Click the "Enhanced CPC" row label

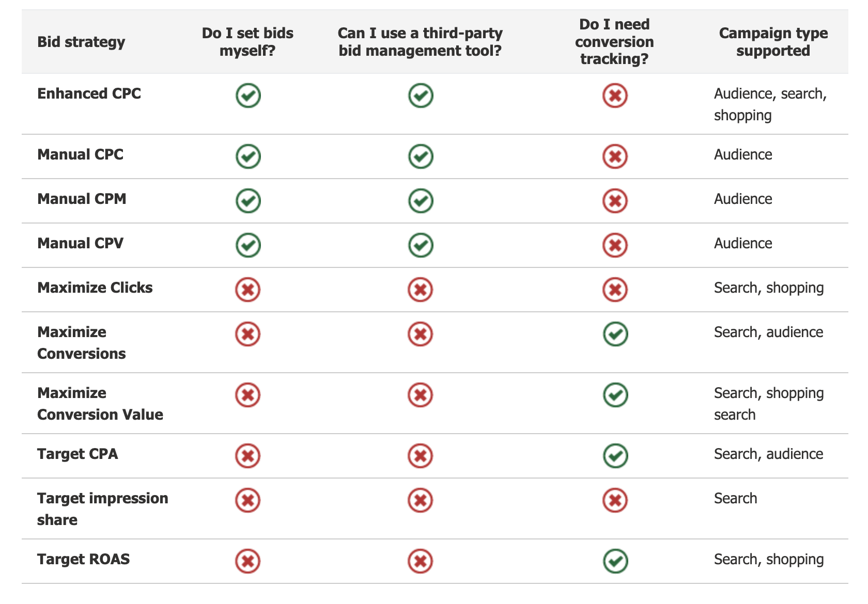(89, 94)
